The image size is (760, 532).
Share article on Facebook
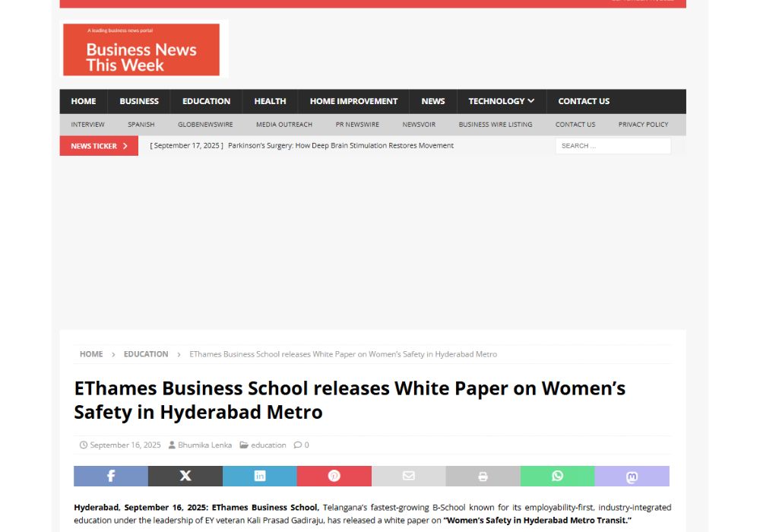pyautogui.click(x=111, y=476)
